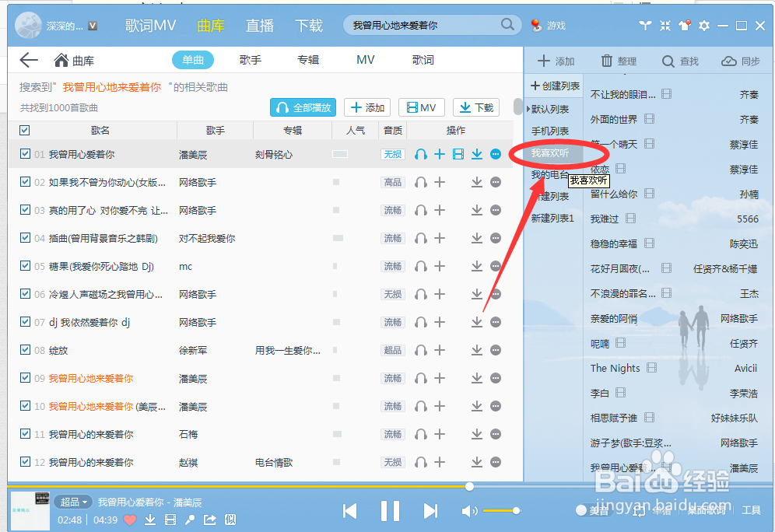Click 创建列表 to create playlist
The height and width of the screenshot is (532, 775).
(555, 86)
